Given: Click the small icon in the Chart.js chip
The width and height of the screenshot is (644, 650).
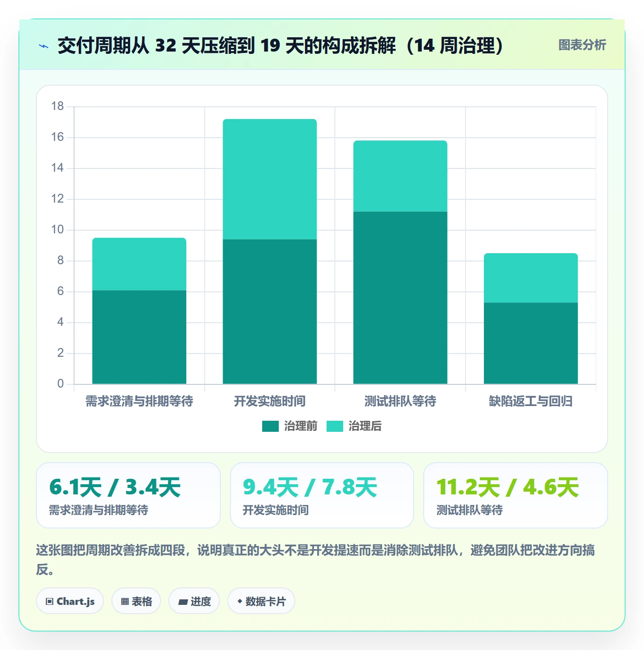Looking at the screenshot, I should click(x=49, y=602).
